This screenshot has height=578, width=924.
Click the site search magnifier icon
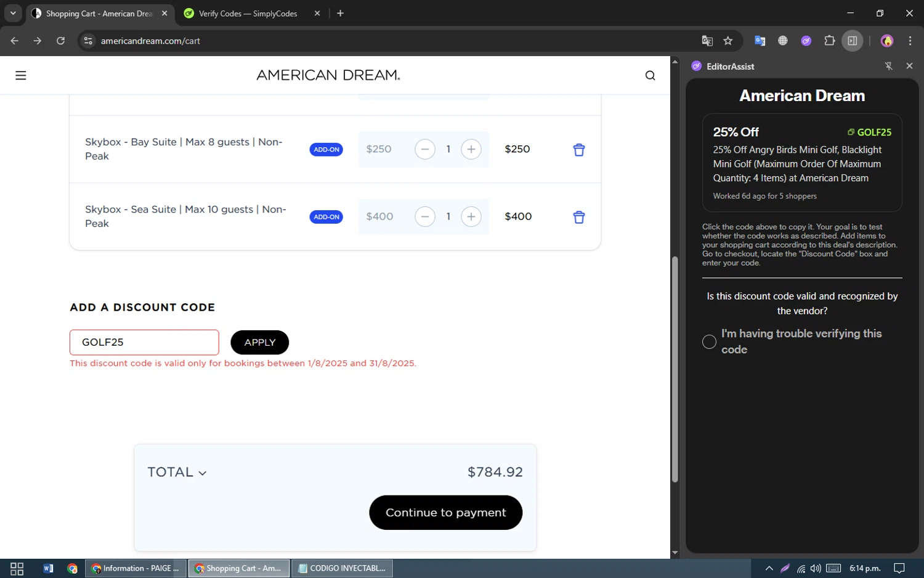(650, 75)
